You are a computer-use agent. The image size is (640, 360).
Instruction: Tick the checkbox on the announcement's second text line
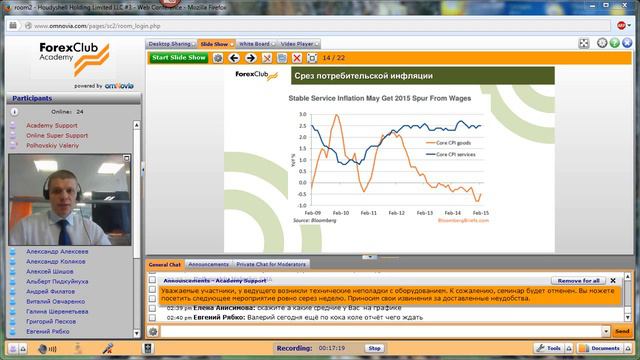coord(152,298)
